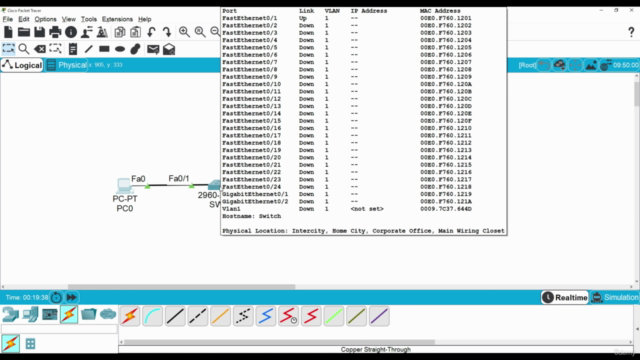Viewport: 640px width, 360px height.
Task: Select the Miscellaneous folder category
Action: [89, 315]
